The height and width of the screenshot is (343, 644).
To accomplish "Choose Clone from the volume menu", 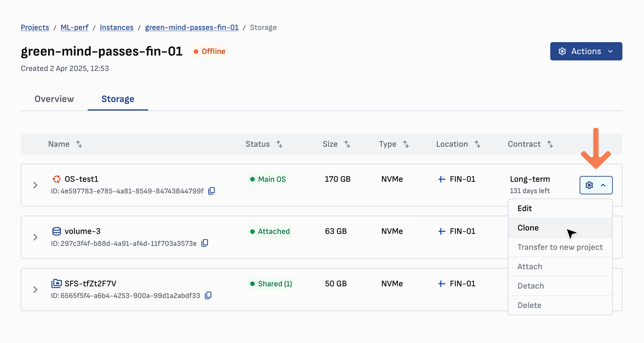I will (x=528, y=228).
